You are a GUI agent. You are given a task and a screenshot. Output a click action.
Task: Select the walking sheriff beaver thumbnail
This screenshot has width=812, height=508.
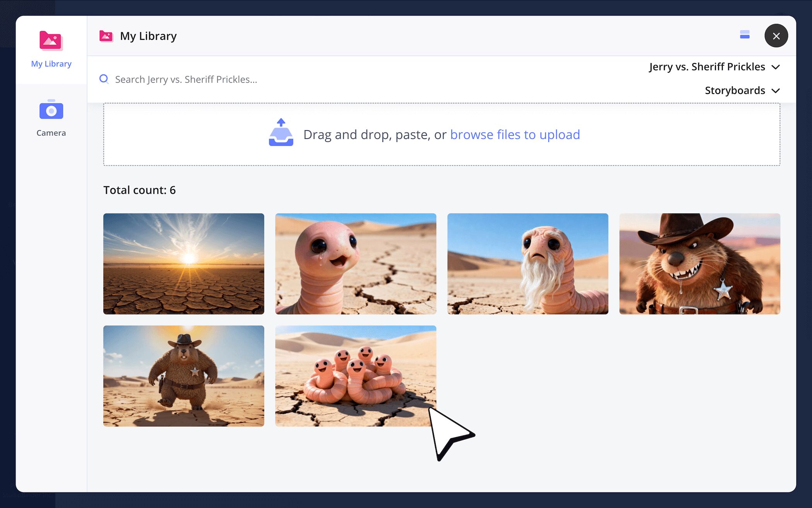[184, 376]
